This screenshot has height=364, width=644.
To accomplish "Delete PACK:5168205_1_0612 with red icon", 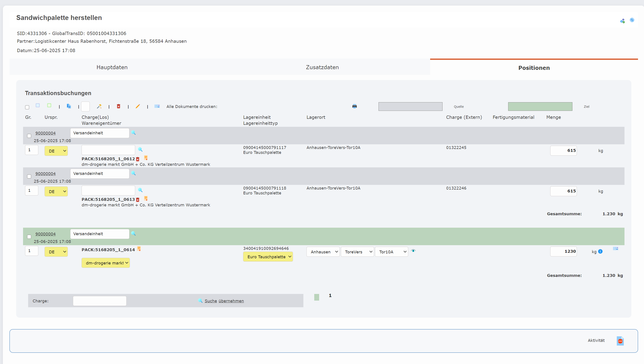I will tap(137, 159).
